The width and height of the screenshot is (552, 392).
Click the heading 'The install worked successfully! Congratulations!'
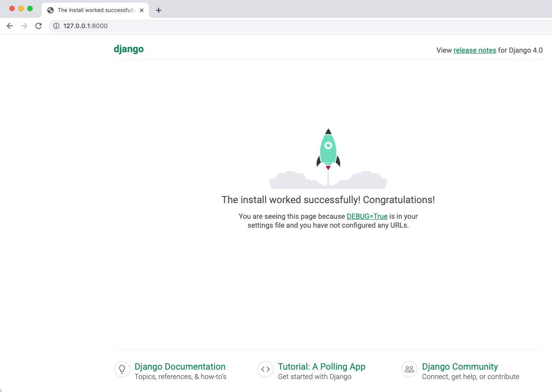328,200
